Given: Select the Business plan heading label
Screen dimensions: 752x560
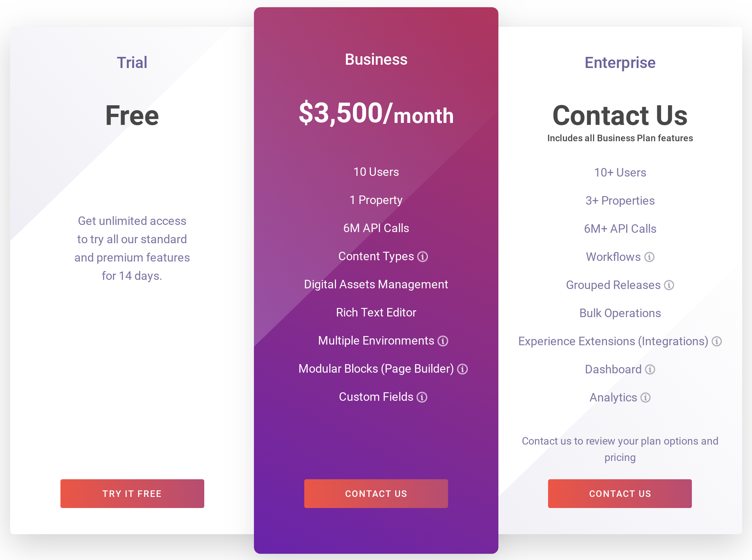Looking at the screenshot, I should (x=376, y=59).
